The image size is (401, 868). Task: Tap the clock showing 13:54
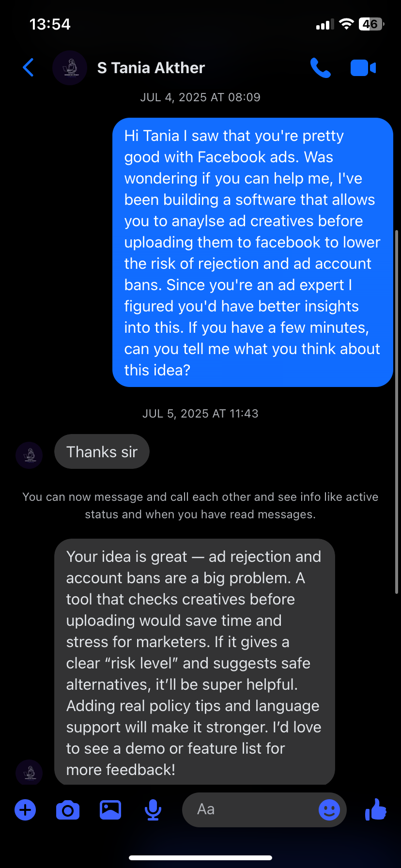50,24
